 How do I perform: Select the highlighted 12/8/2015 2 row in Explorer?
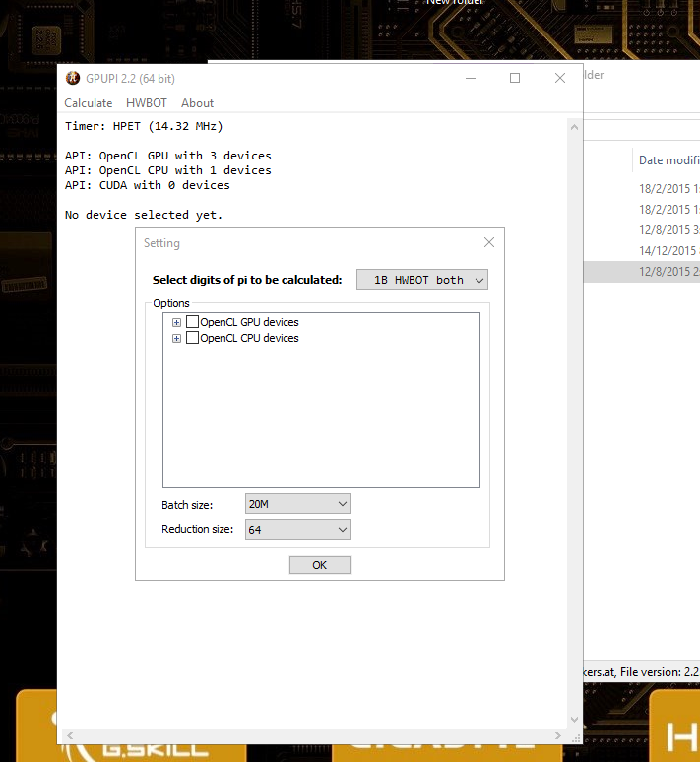642,271
